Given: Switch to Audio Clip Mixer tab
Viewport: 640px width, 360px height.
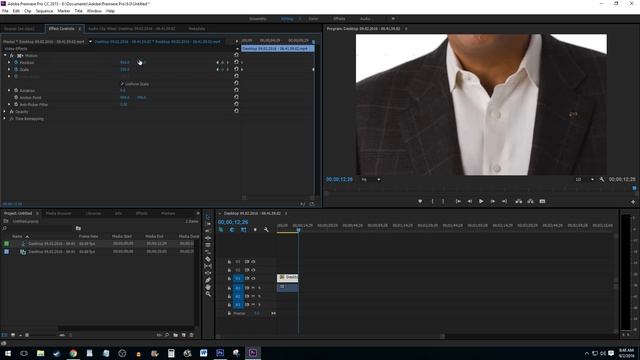Looking at the screenshot, I should click(x=131, y=29).
